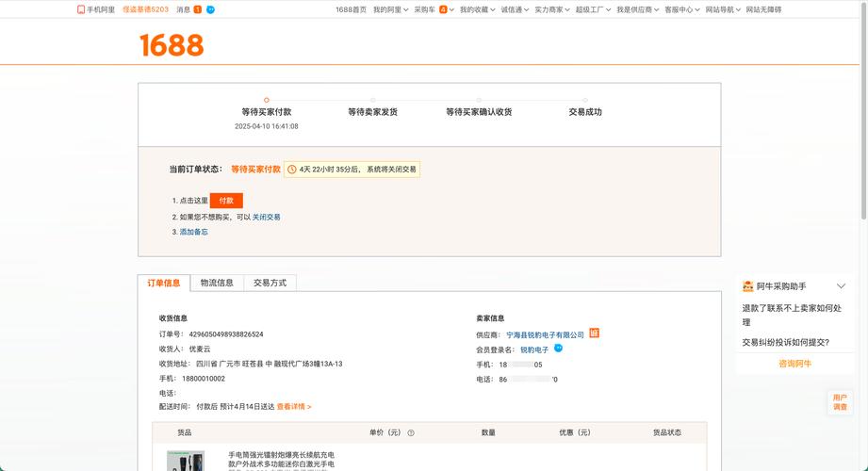Open member 锐豹电子 link
This screenshot has width=868, height=471.
(x=534, y=349)
